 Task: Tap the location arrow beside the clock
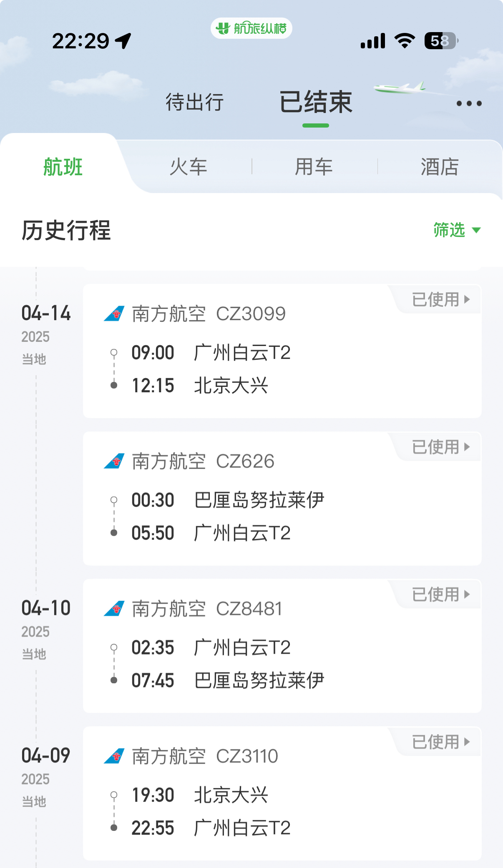123,41
